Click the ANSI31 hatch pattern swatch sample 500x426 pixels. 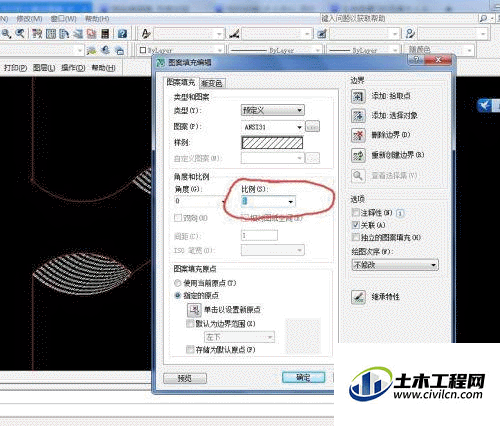pyautogui.click(x=272, y=143)
